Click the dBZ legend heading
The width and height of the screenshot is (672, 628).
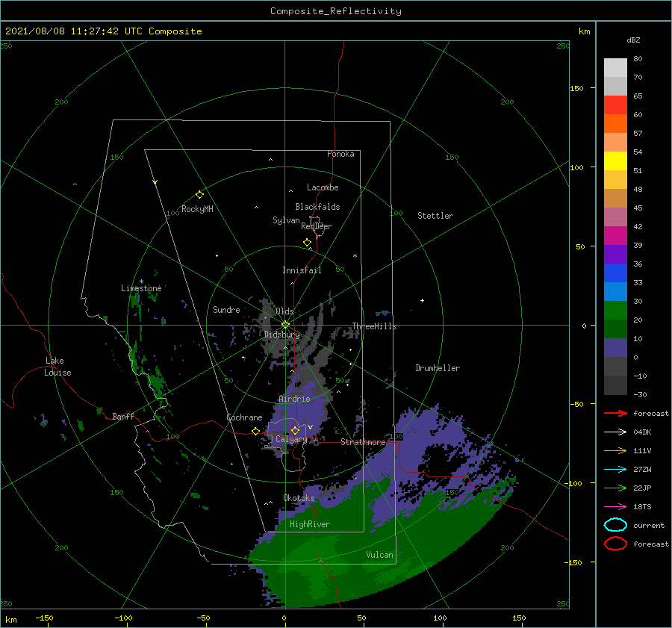click(633, 40)
